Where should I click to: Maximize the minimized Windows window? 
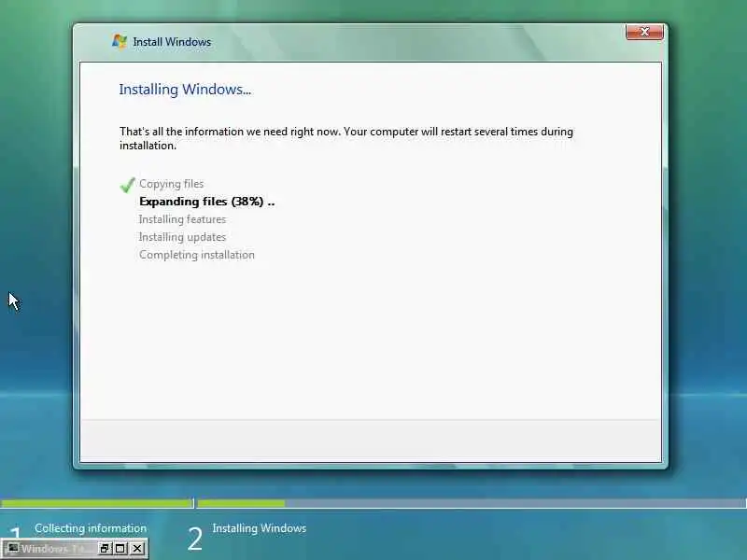click(120, 548)
